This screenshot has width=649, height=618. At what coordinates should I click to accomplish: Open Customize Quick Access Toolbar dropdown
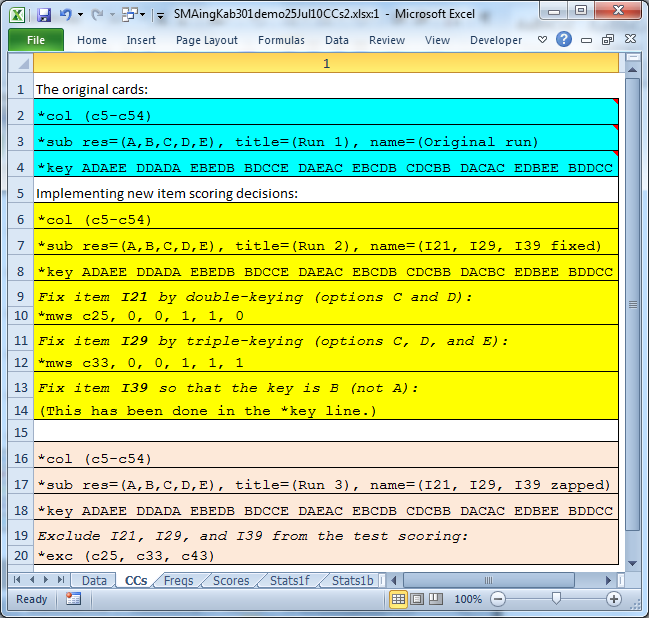160,15
